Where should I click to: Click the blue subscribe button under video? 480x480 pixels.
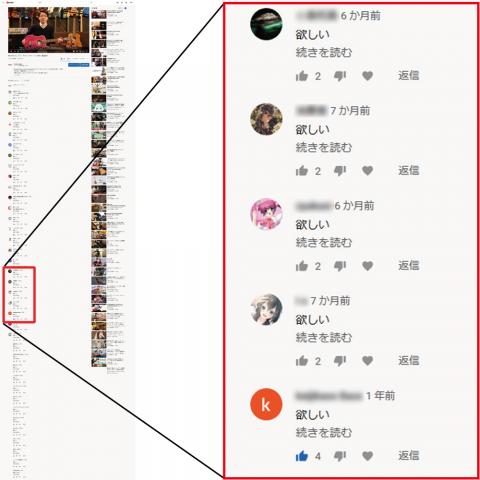[x=79, y=65]
